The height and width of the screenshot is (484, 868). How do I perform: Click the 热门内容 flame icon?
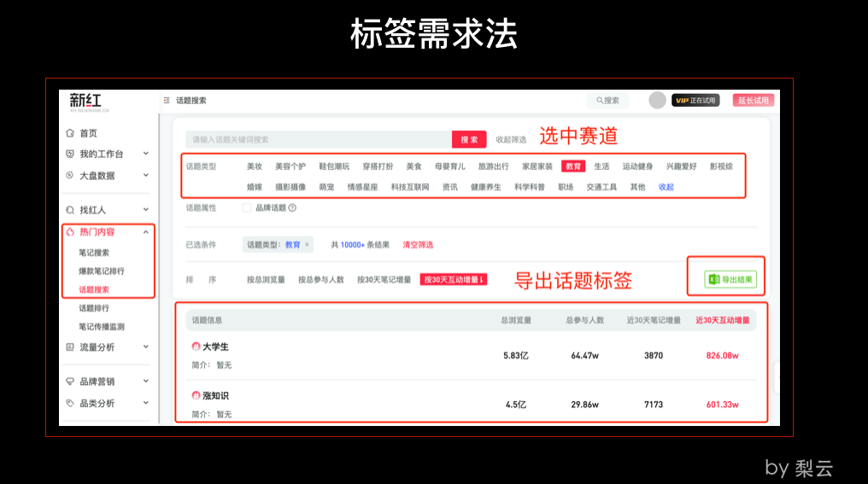click(70, 232)
